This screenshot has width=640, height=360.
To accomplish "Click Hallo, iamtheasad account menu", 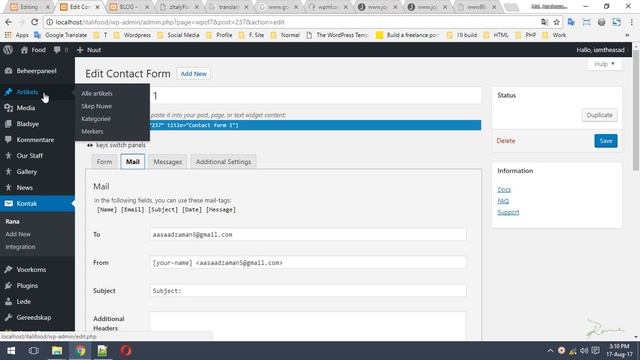I will pyautogui.click(x=600, y=50).
